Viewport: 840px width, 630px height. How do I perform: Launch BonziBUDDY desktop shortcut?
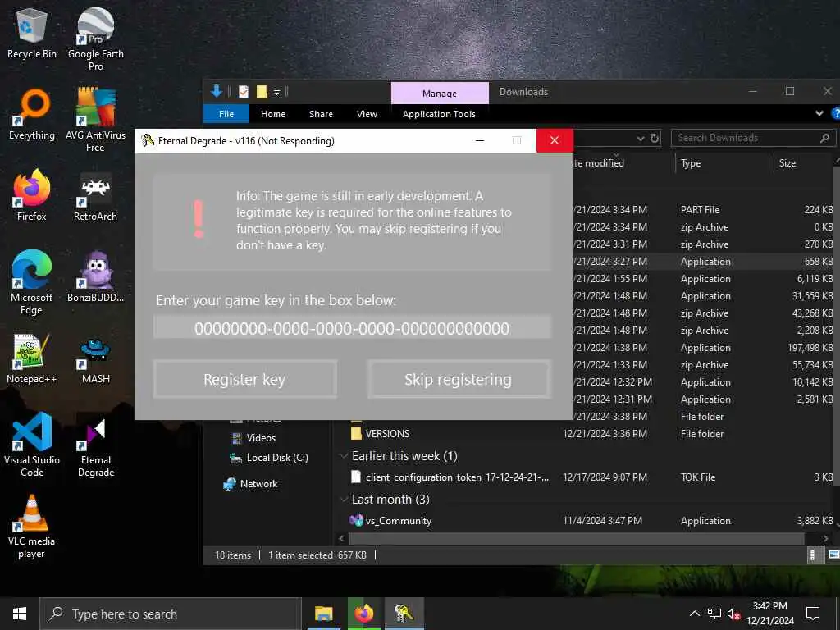[x=95, y=277]
